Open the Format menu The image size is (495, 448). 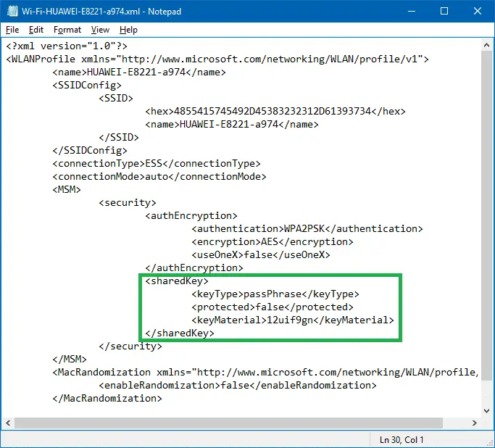(x=67, y=30)
